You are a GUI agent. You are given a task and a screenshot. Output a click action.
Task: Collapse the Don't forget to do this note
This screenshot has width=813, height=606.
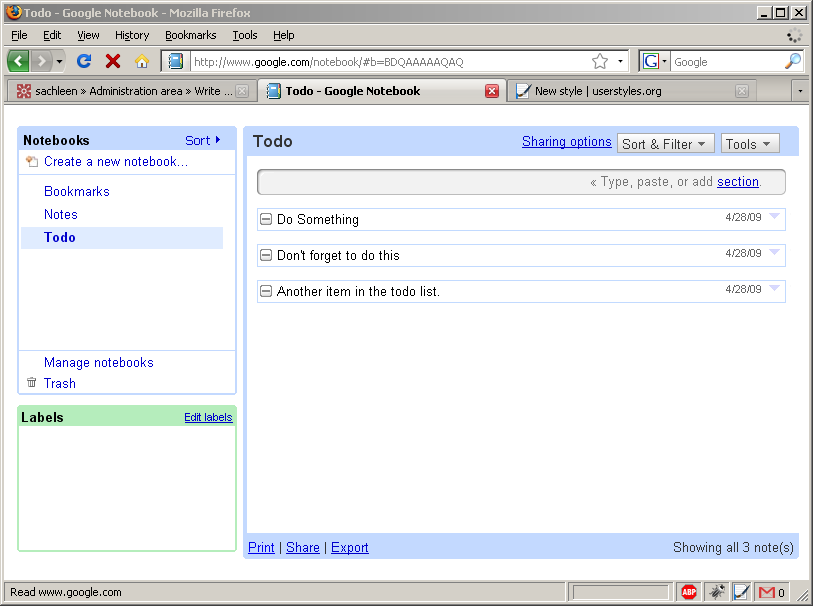coord(265,255)
